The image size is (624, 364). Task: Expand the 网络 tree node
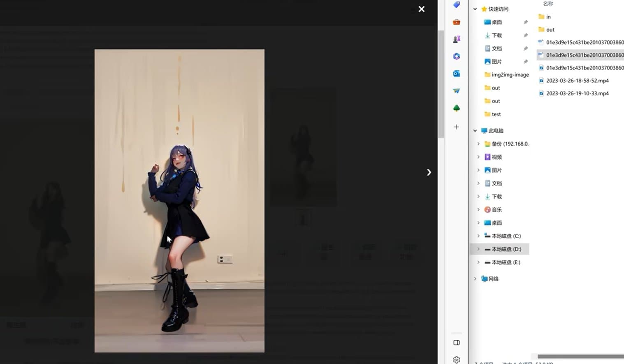pyautogui.click(x=475, y=279)
